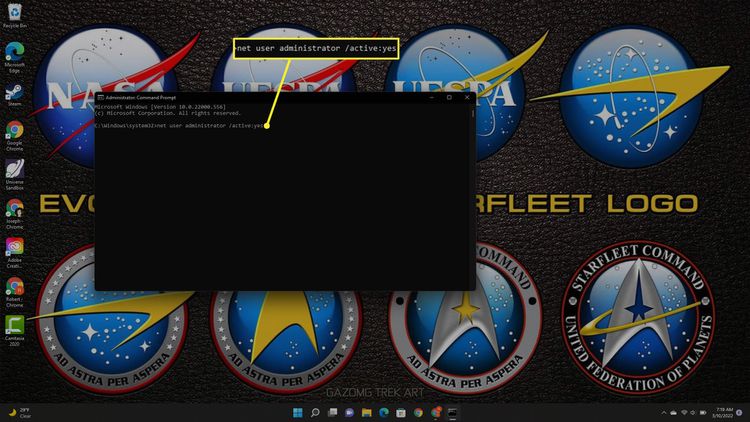Open Task View on the taskbar
The height and width of the screenshot is (422, 750).
(x=332, y=412)
